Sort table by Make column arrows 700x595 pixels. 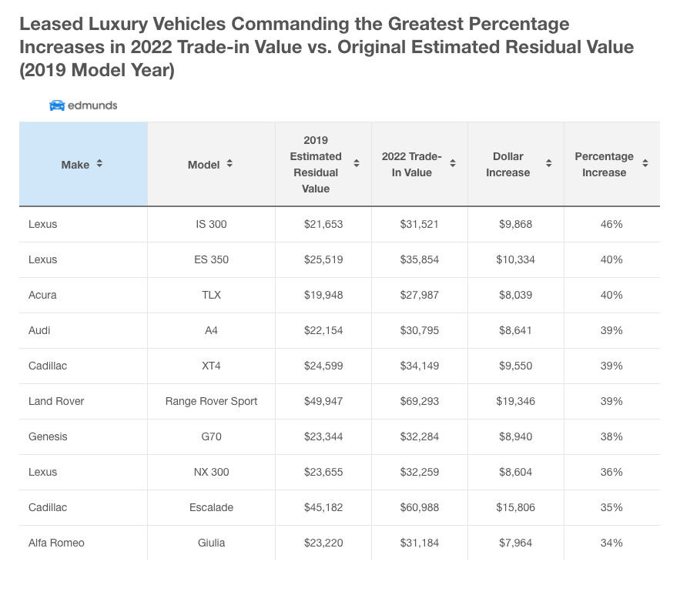coord(99,164)
